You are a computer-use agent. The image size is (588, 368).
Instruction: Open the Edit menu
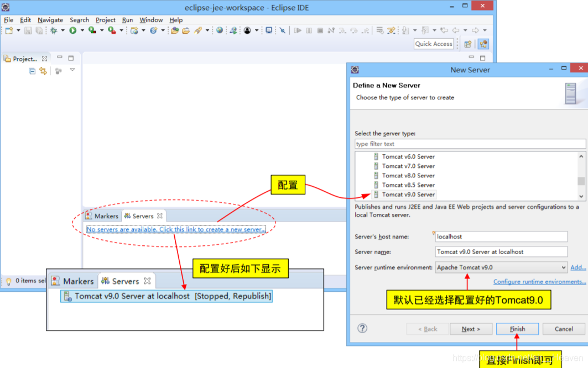[x=25, y=20]
